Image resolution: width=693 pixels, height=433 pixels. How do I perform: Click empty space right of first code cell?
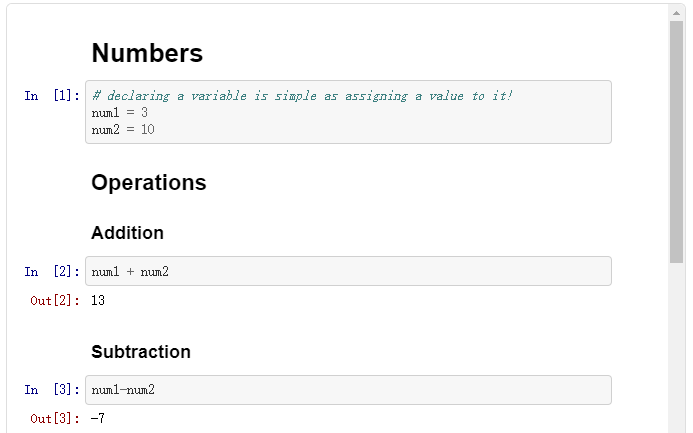[640, 112]
